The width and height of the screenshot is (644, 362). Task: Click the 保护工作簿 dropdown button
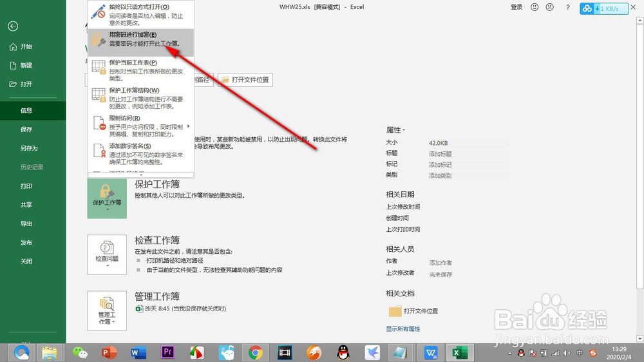click(107, 198)
